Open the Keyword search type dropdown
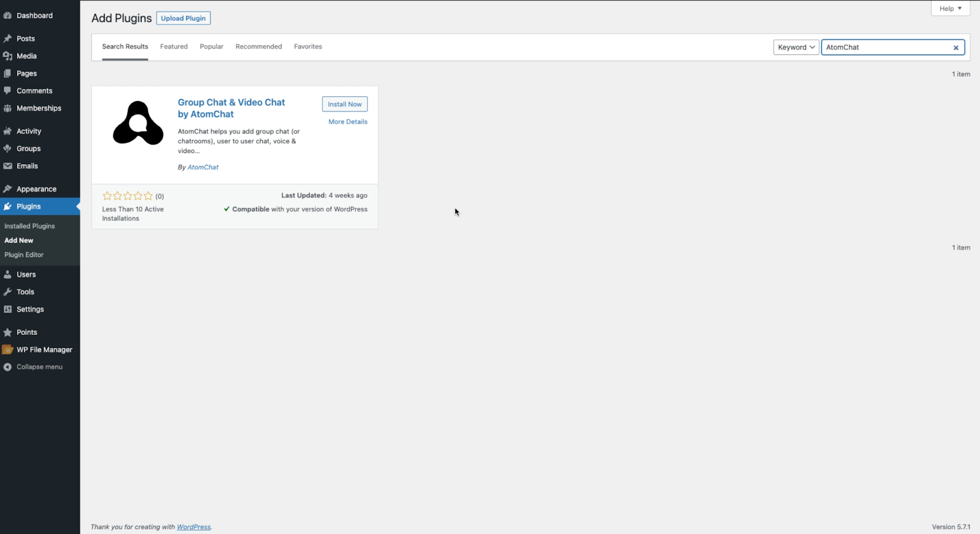980x534 pixels. [796, 47]
